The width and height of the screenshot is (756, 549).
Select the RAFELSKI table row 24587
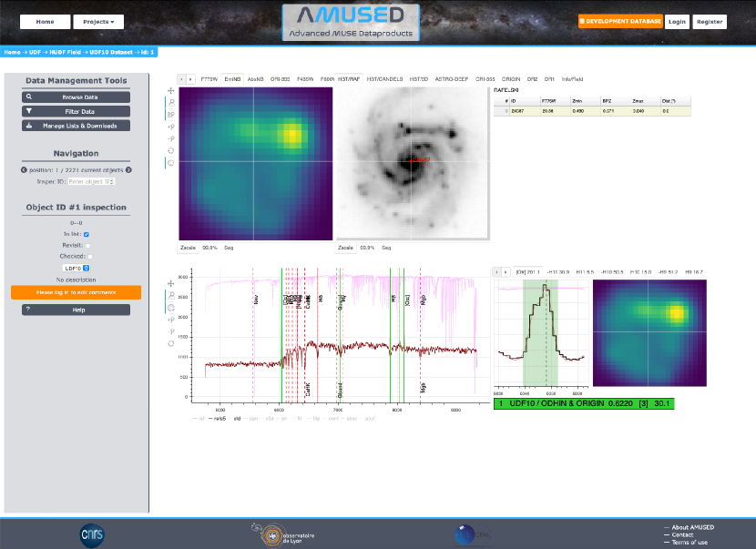coord(592,111)
